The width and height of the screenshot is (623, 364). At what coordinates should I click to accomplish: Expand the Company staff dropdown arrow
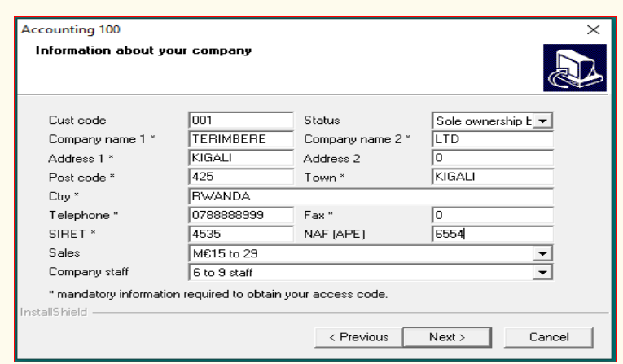(x=542, y=273)
